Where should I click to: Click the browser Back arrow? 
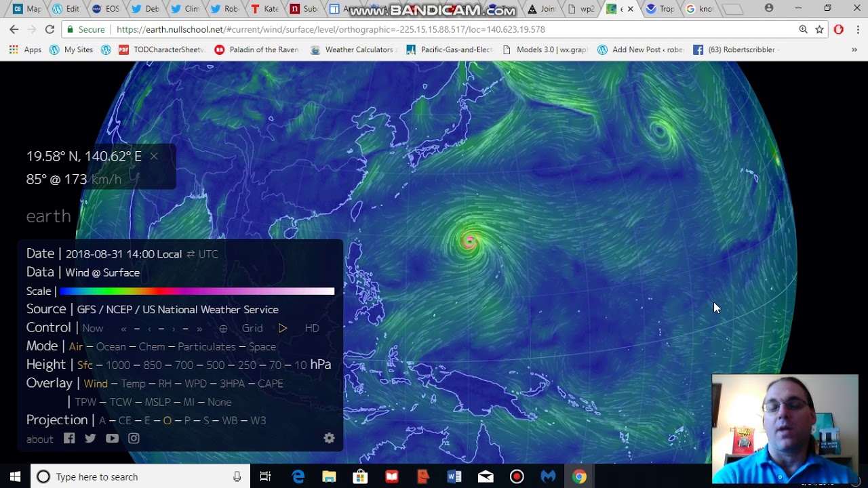14,29
